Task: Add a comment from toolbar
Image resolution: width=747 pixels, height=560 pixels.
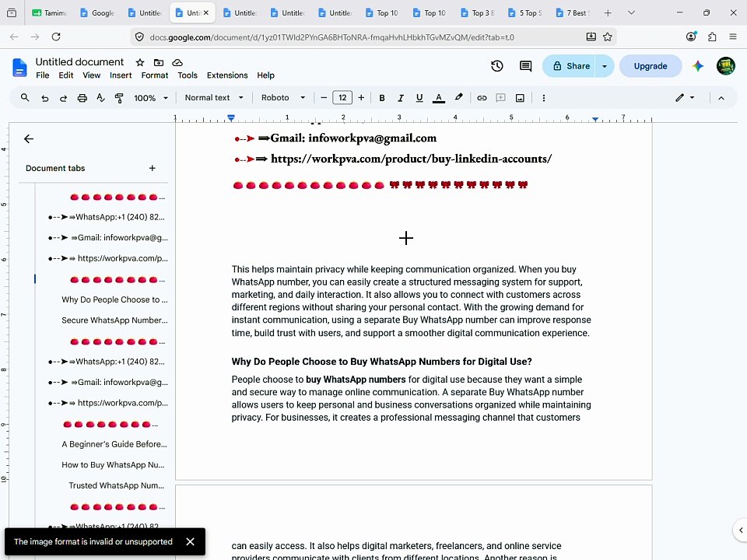Action: point(500,98)
